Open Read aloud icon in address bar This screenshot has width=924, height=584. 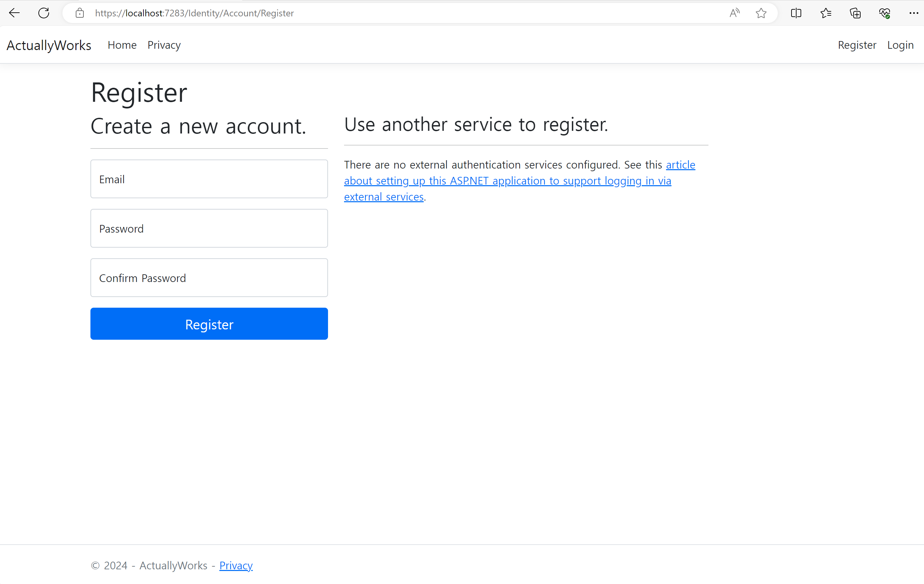tap(734, 13)
